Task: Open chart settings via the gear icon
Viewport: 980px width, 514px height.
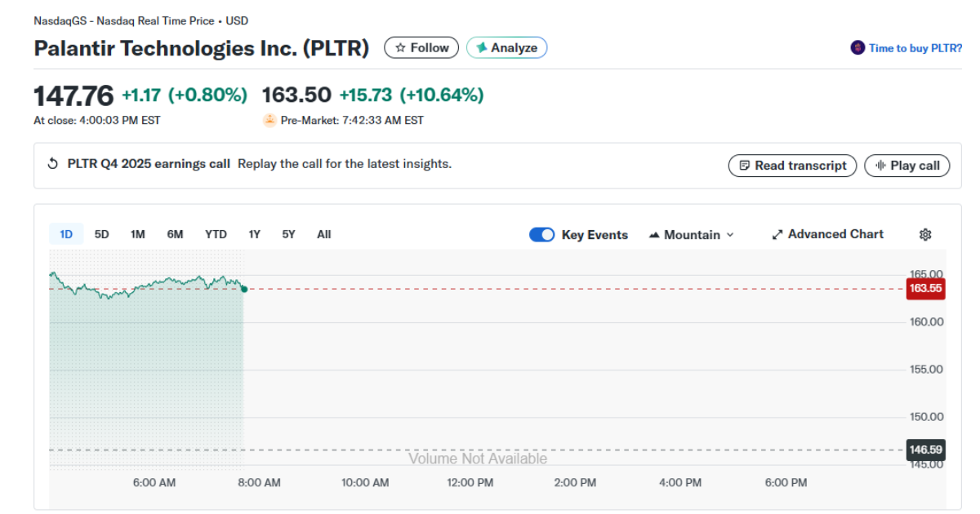Action: point(925,234)
